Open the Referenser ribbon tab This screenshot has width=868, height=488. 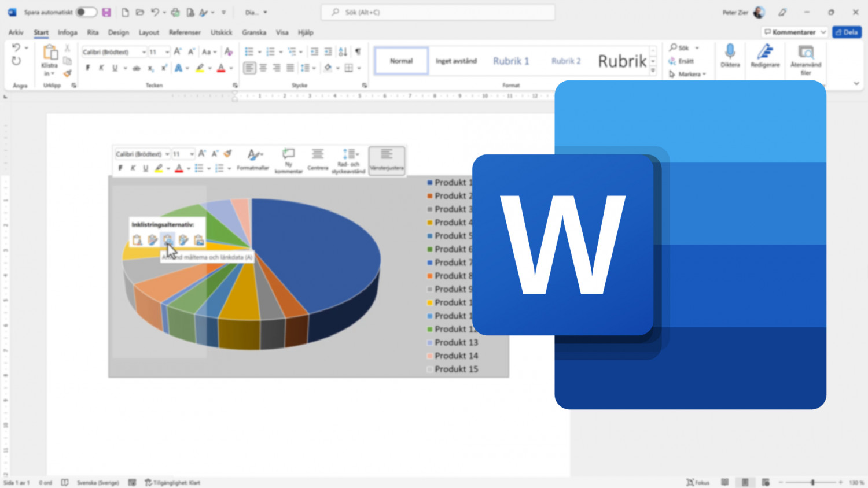point(185,32)
